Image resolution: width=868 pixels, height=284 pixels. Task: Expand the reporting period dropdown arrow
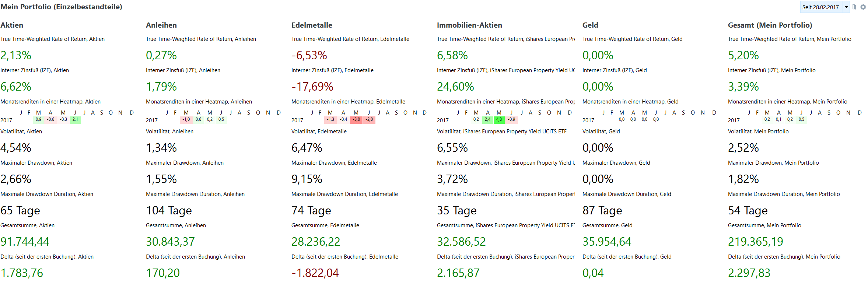click(x=846, y=7)
